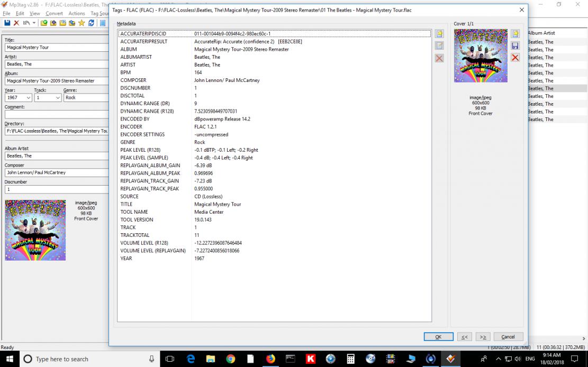Click the Edit field icon beside metadata list
Image resolution: width=588 pixels, height=367 pixels.
coord(439,45)
